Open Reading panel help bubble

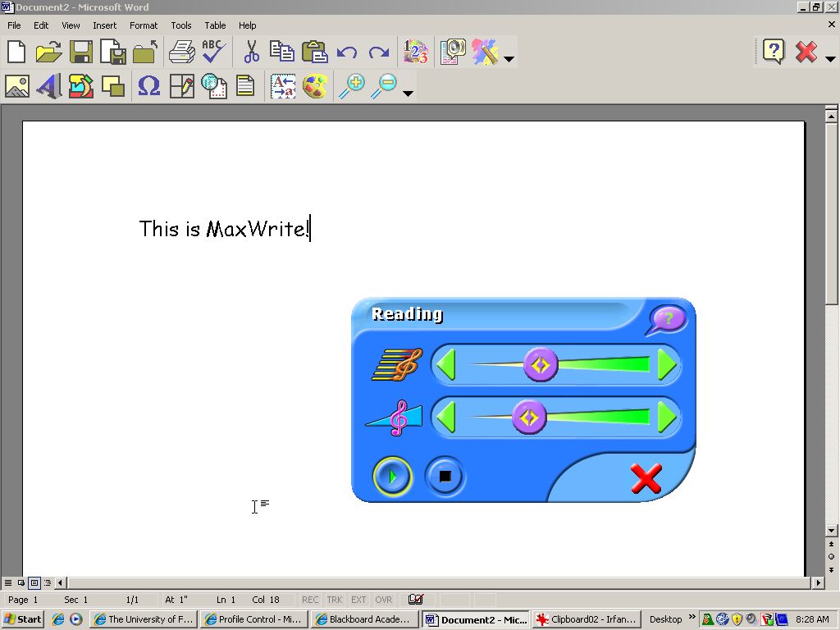point(668,320)
